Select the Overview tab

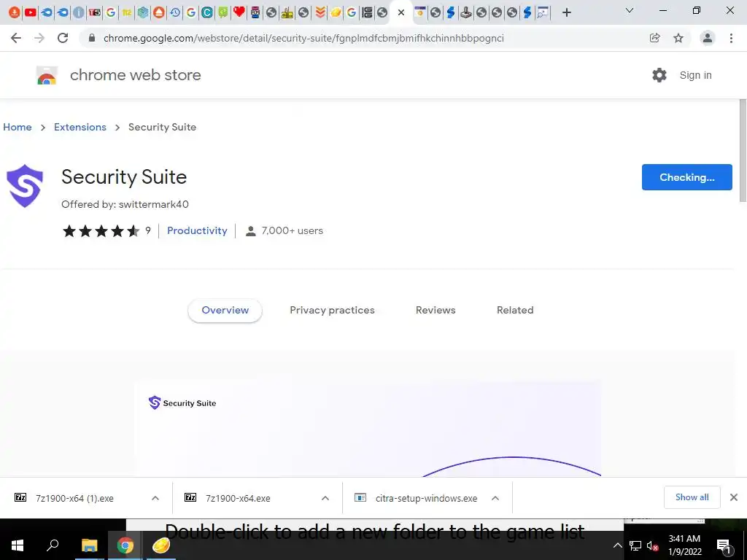pos(225,310)
